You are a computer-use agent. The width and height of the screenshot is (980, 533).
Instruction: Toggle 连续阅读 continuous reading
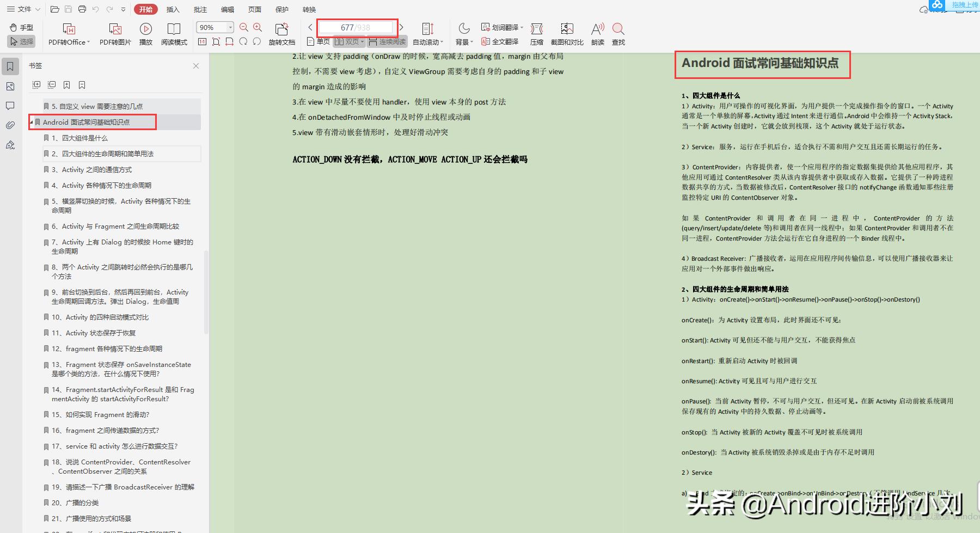pos(387,41)
